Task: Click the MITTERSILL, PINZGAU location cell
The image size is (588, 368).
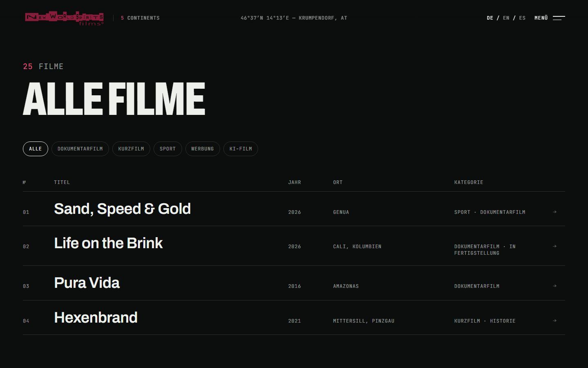Action: [364, 321]
